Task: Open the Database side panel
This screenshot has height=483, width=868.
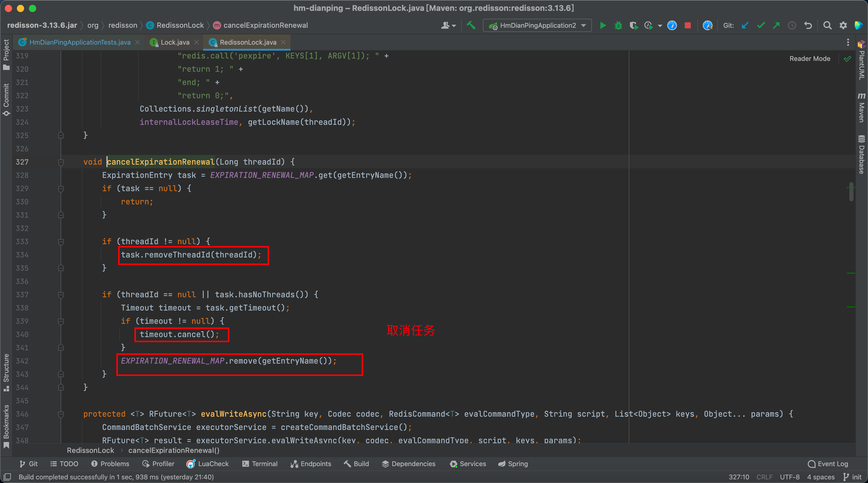Action: (861, 154)
